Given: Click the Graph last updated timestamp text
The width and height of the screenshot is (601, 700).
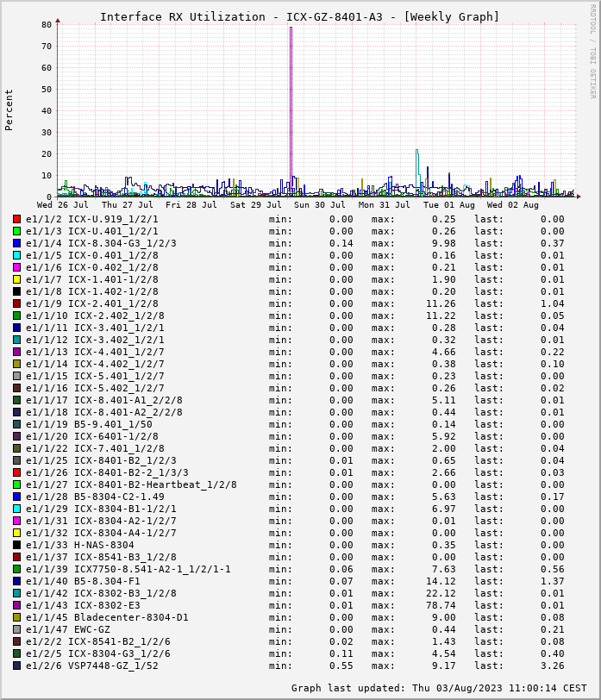Looking at the screenshot, I should click(439, 688).
